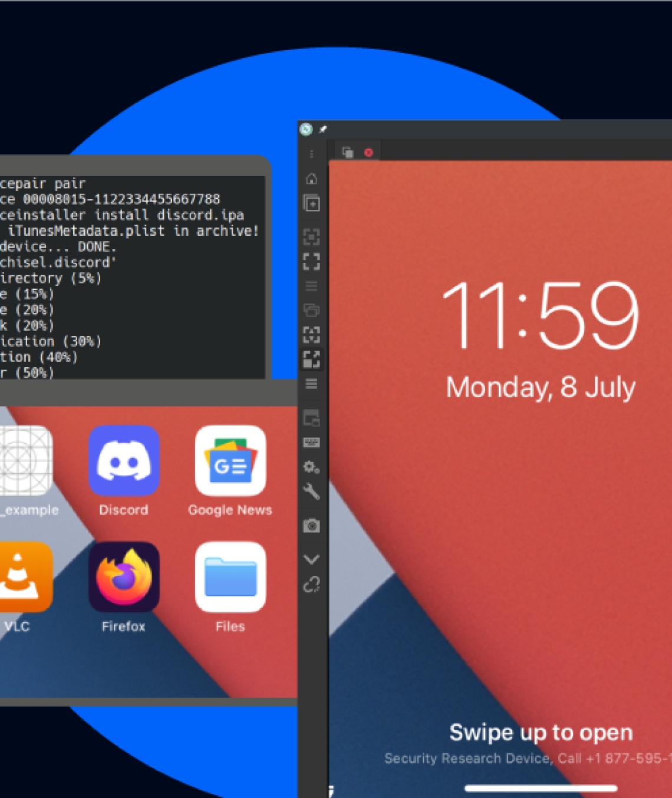This screenshot has height=798, width=672.
Task: Open the Files app
Action: (230, 577)
